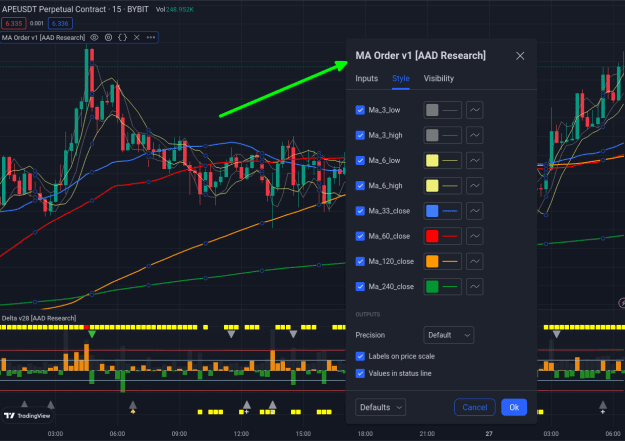Open Ma_240_close green color swatch
Image resolution: width=625 pixels, height=441 pixels.
point(432,286)
